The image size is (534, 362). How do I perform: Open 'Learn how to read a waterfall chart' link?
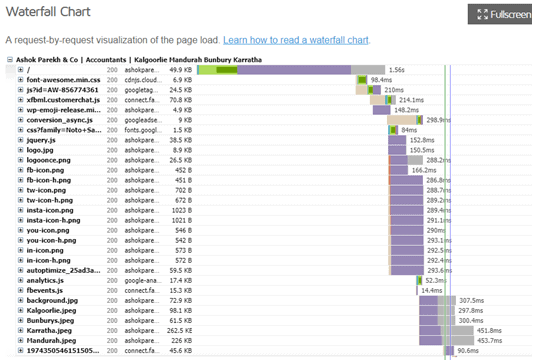point(296,40)
